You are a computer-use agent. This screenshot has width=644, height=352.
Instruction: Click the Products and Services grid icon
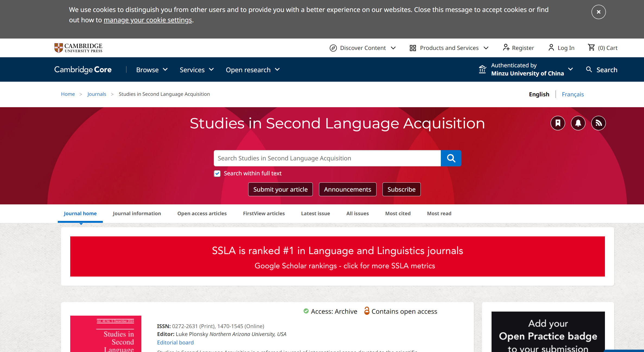click(413, 48)
